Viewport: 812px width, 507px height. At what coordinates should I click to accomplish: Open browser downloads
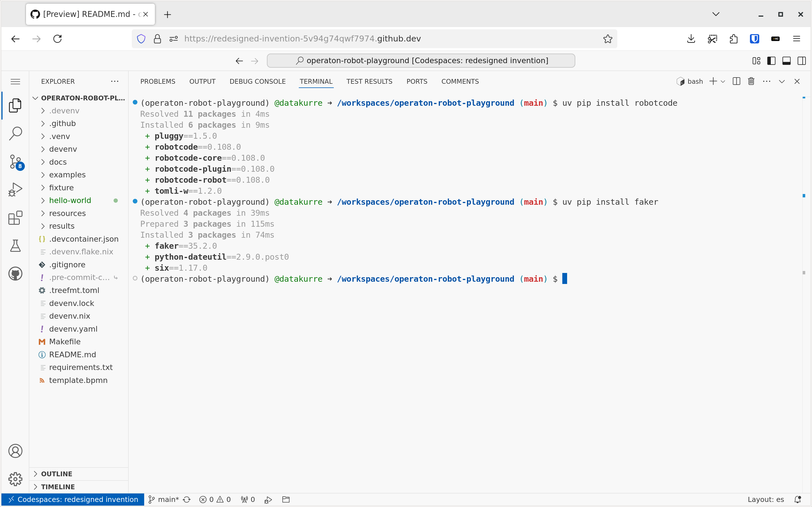691,39
